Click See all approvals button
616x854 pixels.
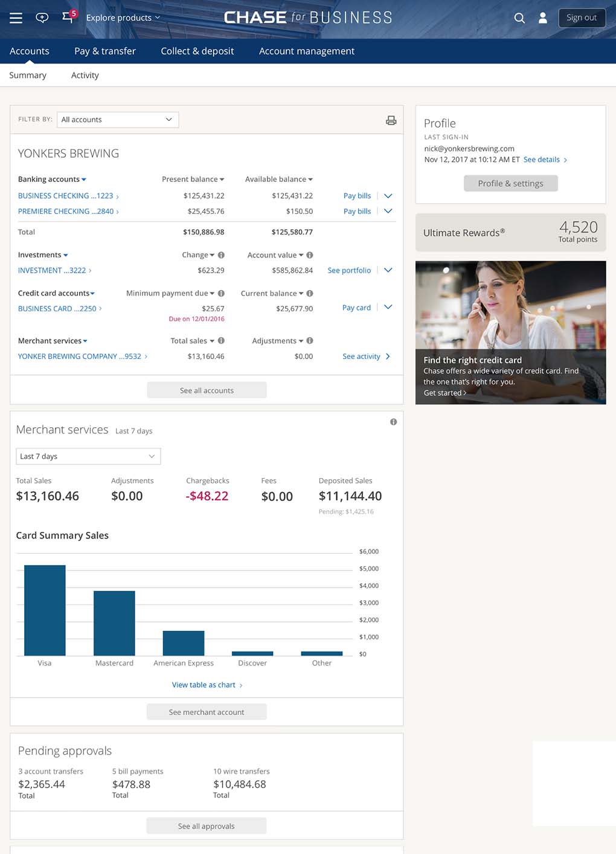207,826
